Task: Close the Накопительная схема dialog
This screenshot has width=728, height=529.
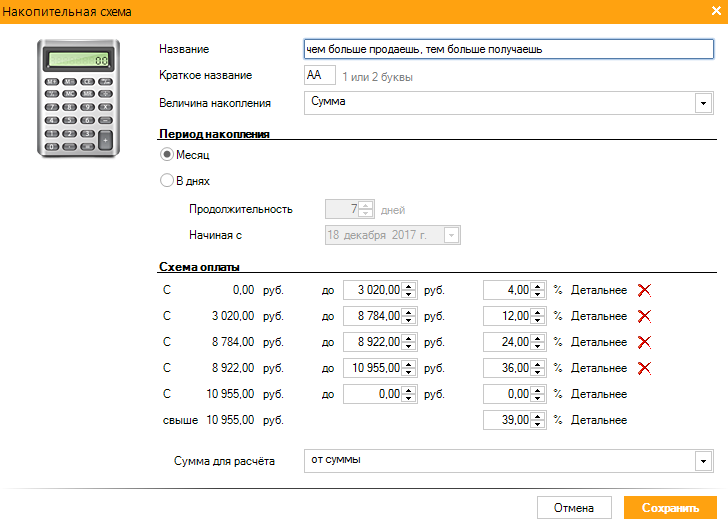Action: (716, 11)
